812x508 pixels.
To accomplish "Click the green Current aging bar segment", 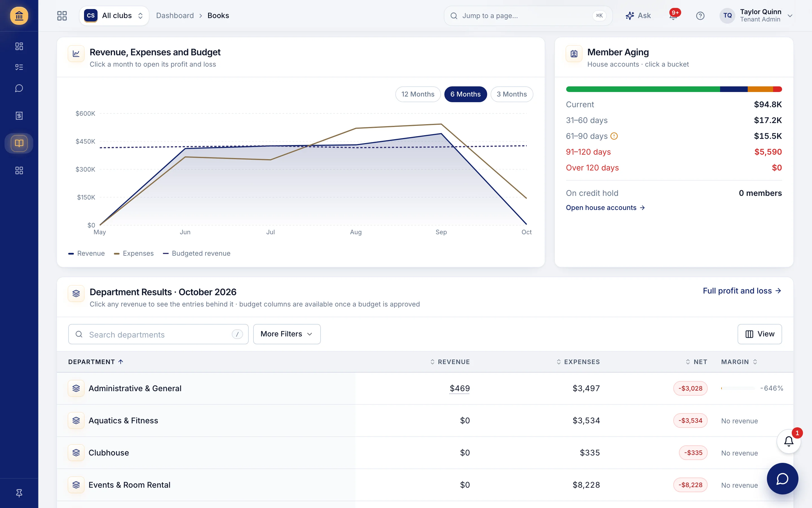I will coord(643,89).
